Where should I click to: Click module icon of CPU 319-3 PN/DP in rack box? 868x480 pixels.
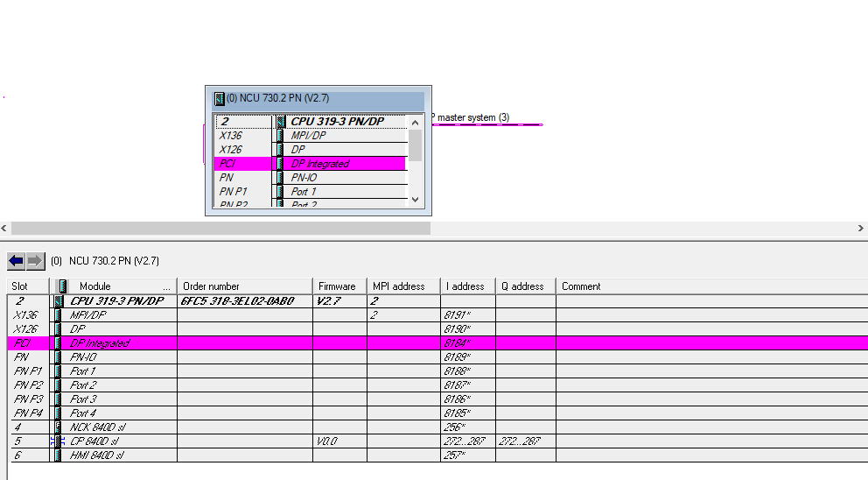[x=281, y=122]
